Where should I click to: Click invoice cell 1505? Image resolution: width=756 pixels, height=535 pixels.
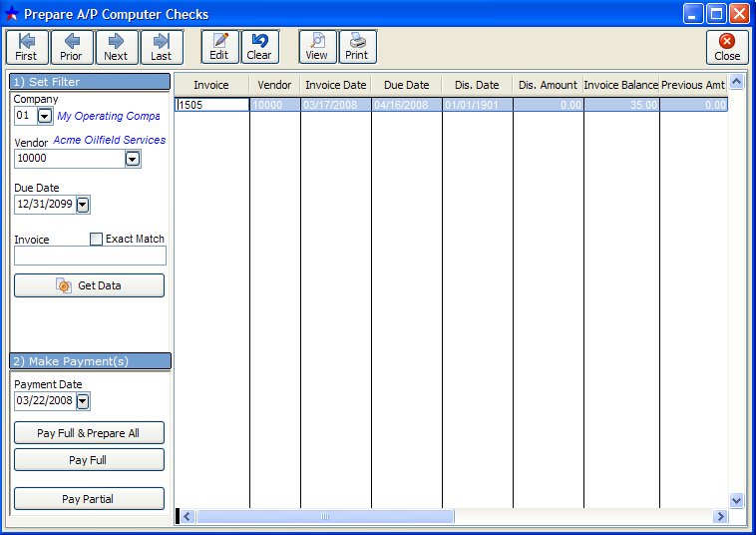[x=212, y=105]
